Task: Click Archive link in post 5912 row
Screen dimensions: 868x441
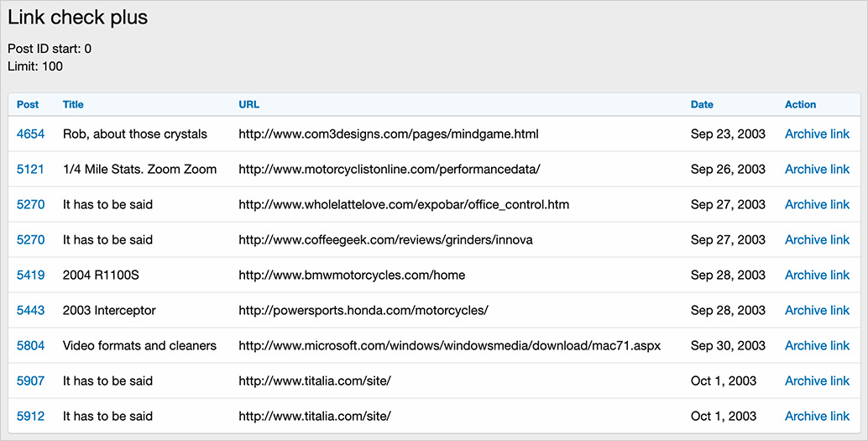Action: pos(817,417)
